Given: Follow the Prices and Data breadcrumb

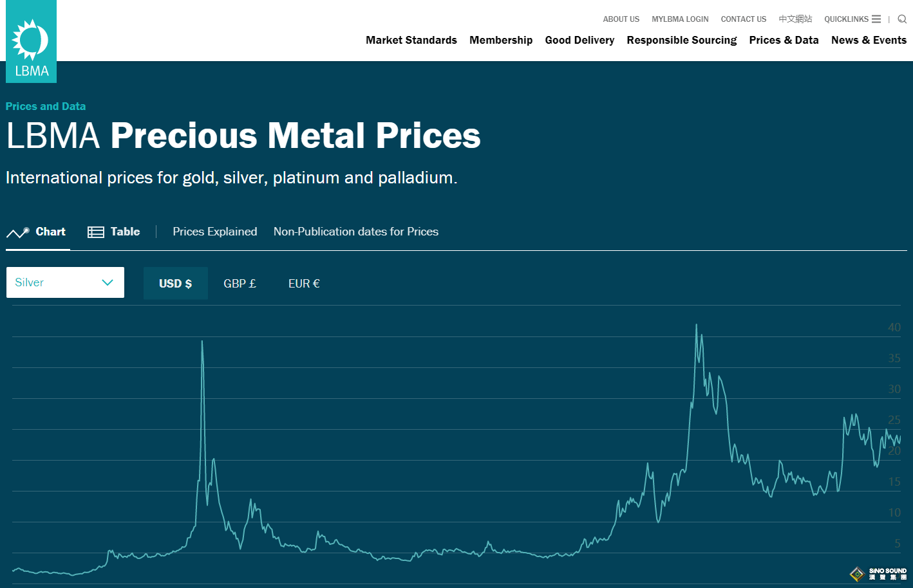Looking at the screenshot, I should pos(46,106).
